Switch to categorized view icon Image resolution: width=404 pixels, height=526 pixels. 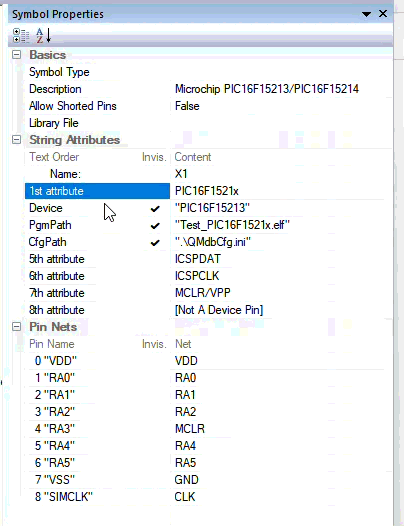pyautogui.click(x=20, y=36)
